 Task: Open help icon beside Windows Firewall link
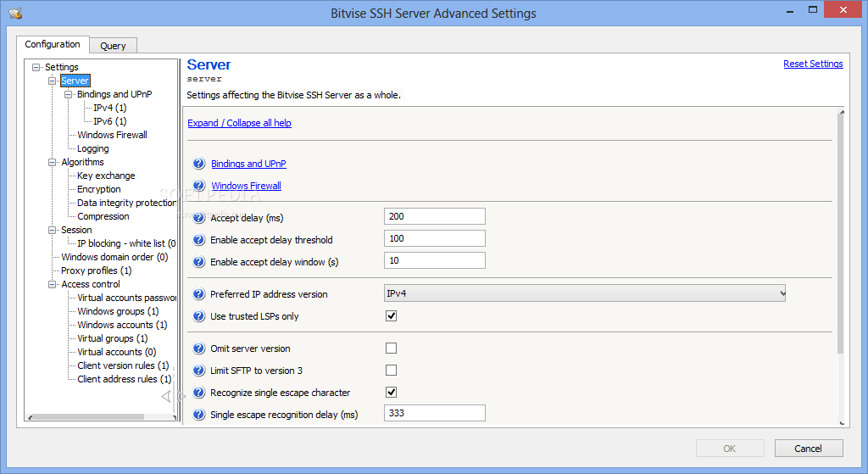coord(198,186)
